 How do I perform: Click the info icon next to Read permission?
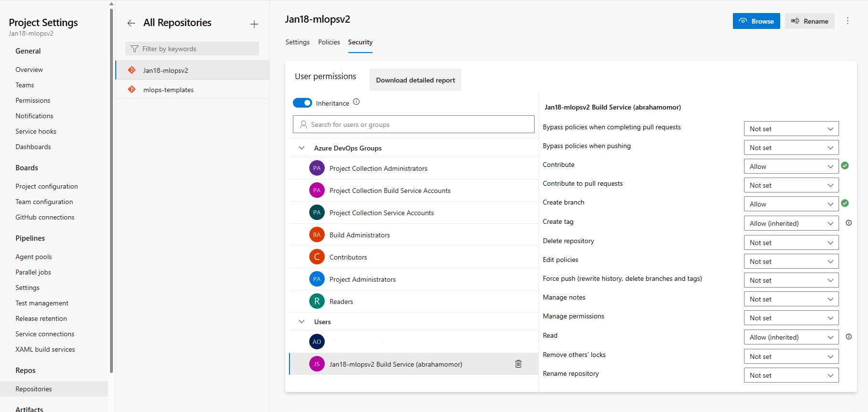coord(849,337)
